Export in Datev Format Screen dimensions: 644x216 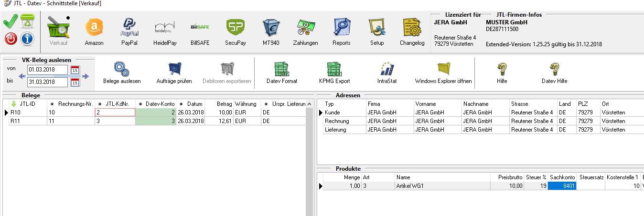pyautogui.click(x=282, y=73)
